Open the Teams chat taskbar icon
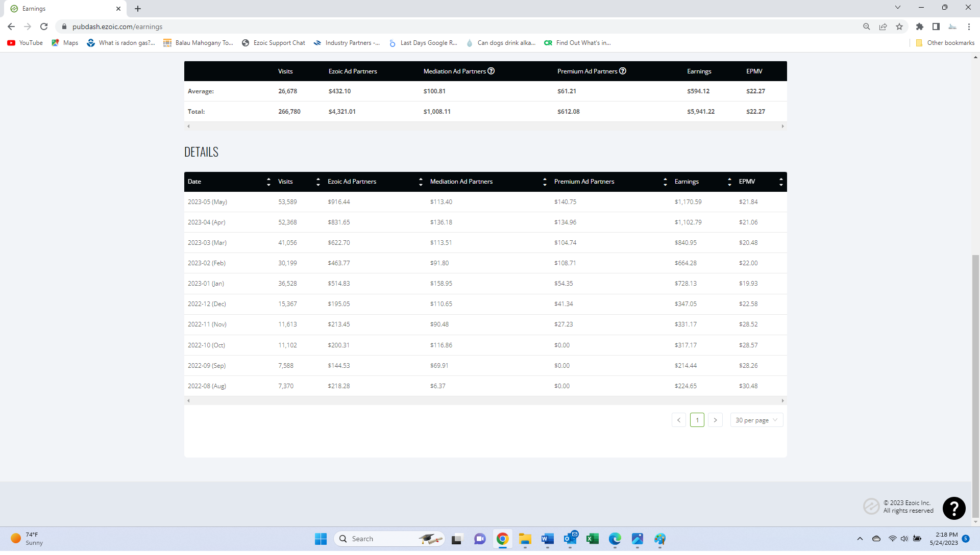Image resolution: width=980 pixels, height=555 pixels. [x=480, y=539]
